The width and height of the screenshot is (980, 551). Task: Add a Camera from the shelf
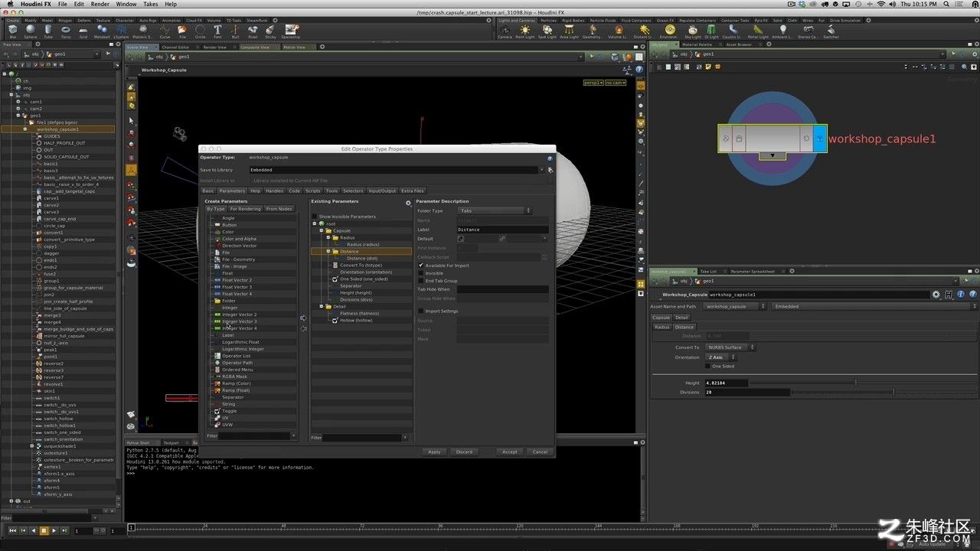pos(505,31)
